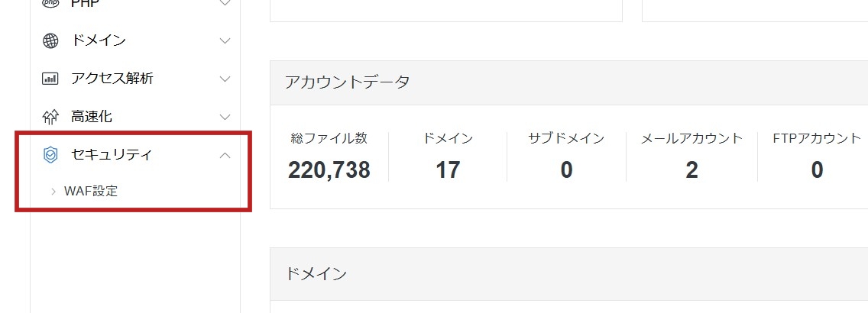Screen dimensions: 868x313
Task: Expand the アクセス解析 chevron
Action: [x=225, y=79]
